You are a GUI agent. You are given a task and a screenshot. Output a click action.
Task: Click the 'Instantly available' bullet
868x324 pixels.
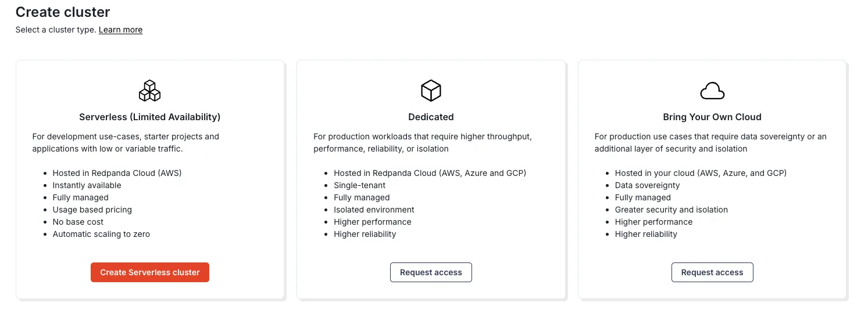[87, 185]
